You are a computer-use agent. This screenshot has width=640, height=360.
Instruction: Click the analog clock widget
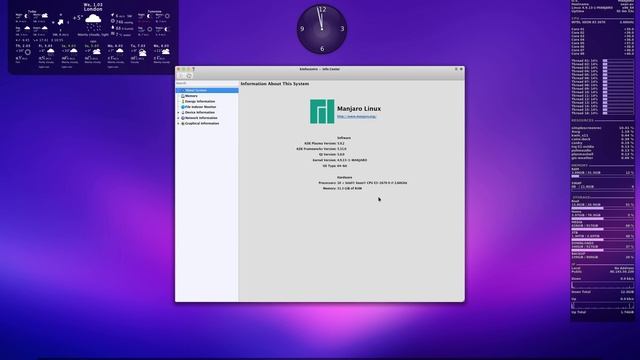click(x=322, y=29)
